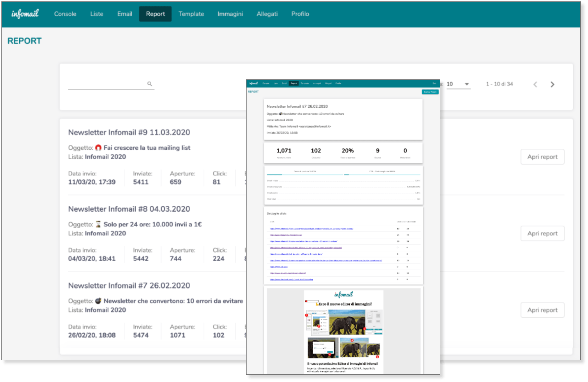588x382 pixels.
Task: Click first link in Dettaglio click table
Action: click(x=312, y=229)
